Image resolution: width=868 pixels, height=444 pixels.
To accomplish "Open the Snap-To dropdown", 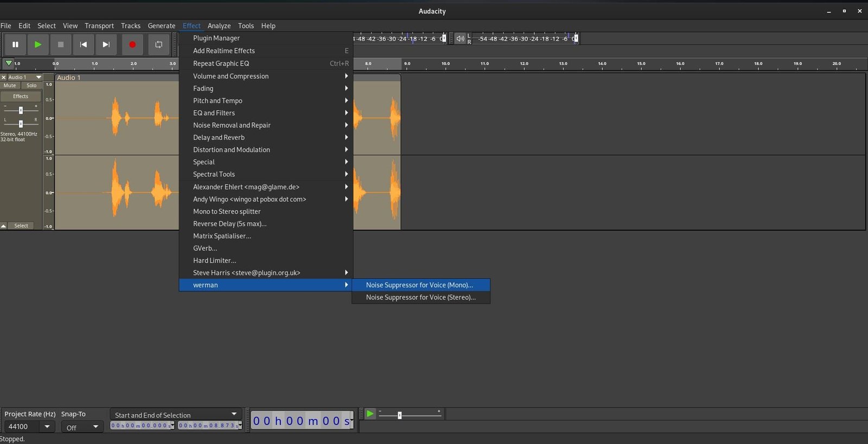I will [x=82, y=427].
